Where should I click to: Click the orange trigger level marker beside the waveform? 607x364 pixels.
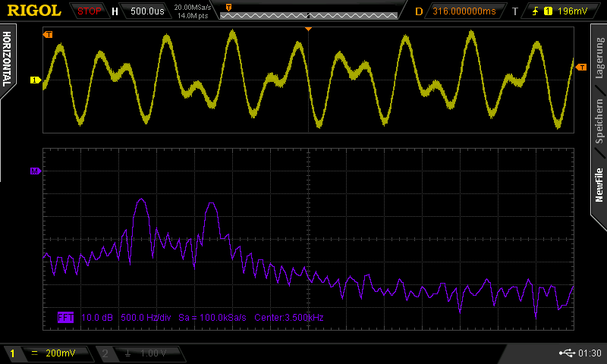point(581,67)
